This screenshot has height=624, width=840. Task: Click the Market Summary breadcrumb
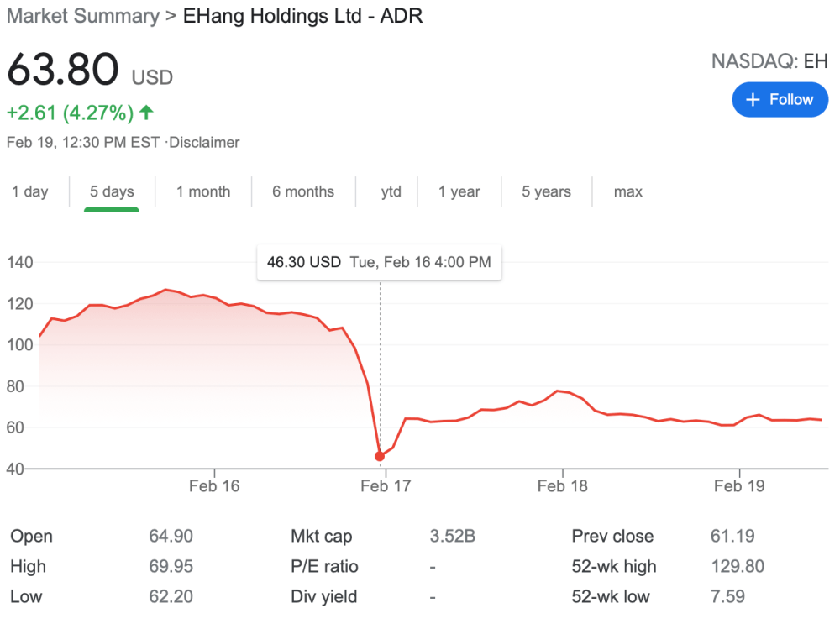coord(82,16)
